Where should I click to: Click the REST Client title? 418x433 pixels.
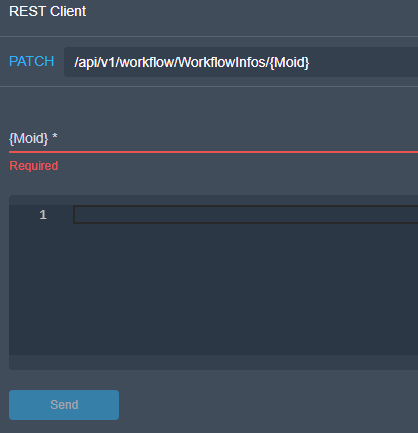[x=48, y=11]
